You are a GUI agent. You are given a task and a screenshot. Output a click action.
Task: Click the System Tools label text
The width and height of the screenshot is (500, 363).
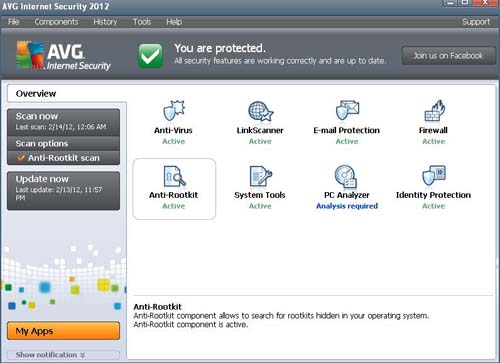(260, 195)
